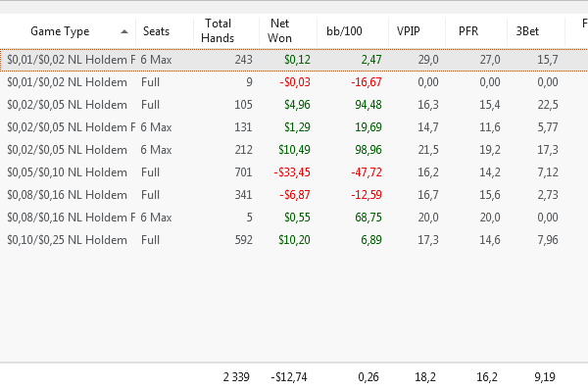Sort by Total Hands column
Image resolution: width=588 pixels, height=390 pixels.
(x=226, y=31)
